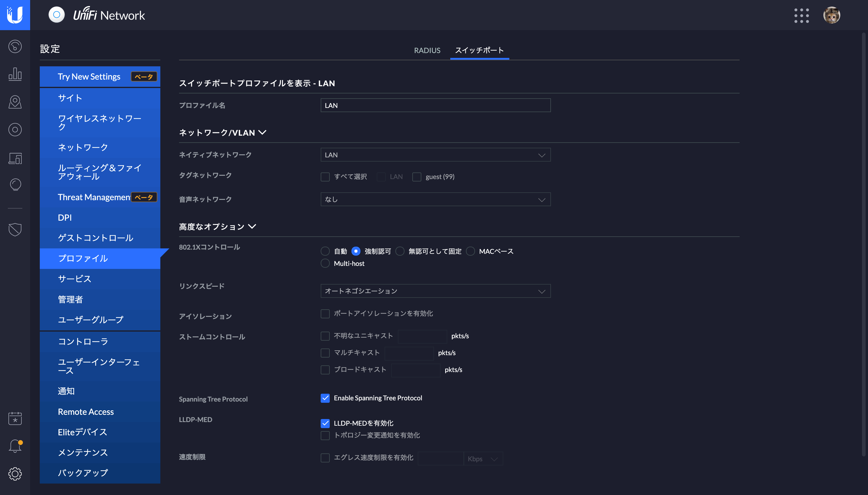Collapse the ネットワーク/VLAN section
The width and height of the screenshot is (868, 495).
223,133
